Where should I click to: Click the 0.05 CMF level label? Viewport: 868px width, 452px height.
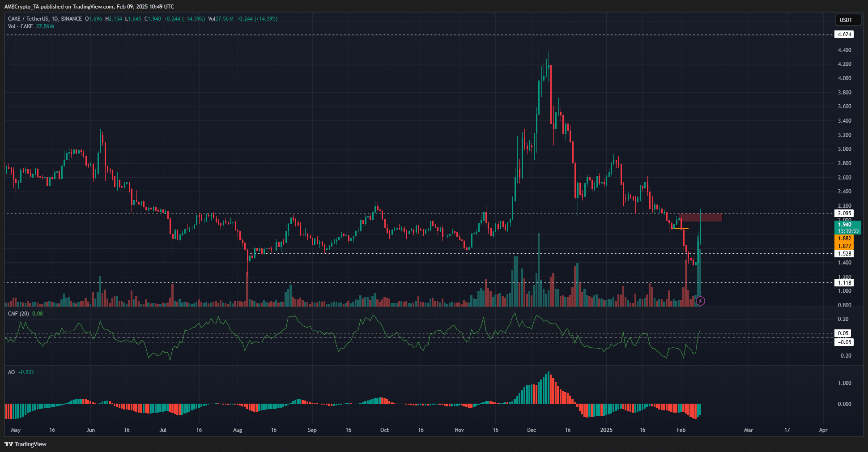[843, 333]
